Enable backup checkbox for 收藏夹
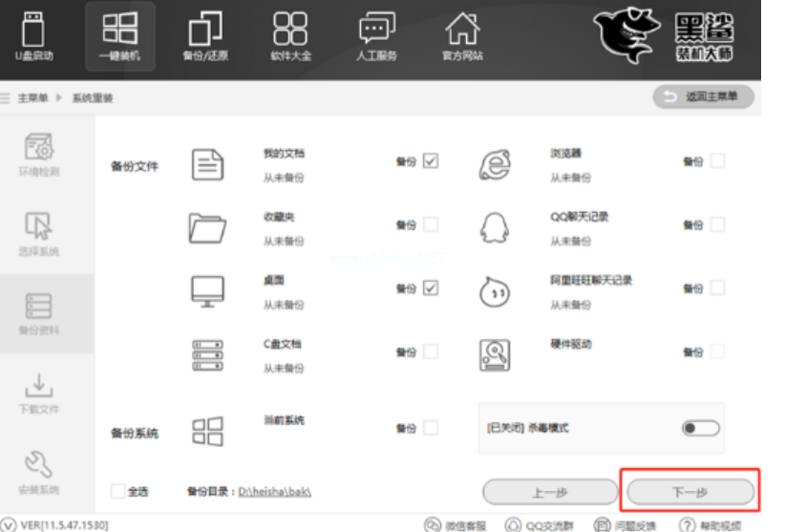 [x=431, y=224]
